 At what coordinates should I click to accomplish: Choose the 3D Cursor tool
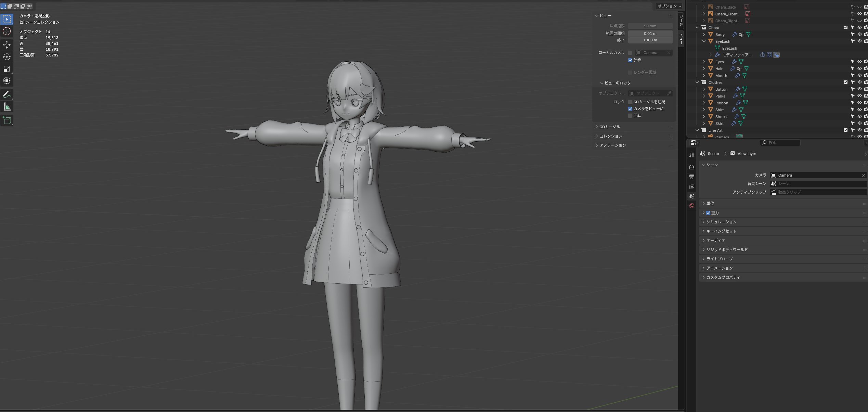pyautogui.click(x=7, y=31)
